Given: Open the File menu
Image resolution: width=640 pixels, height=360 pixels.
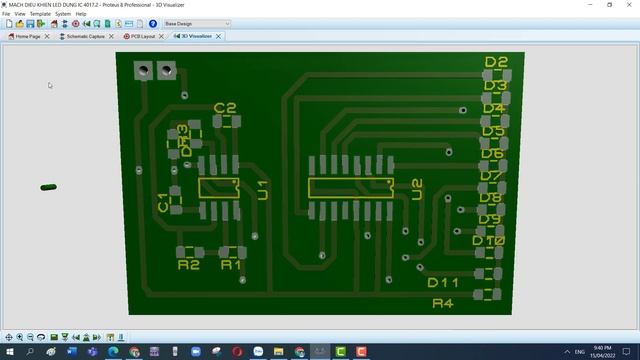Looking at the screenshot, I should click(x=6, y=14).
